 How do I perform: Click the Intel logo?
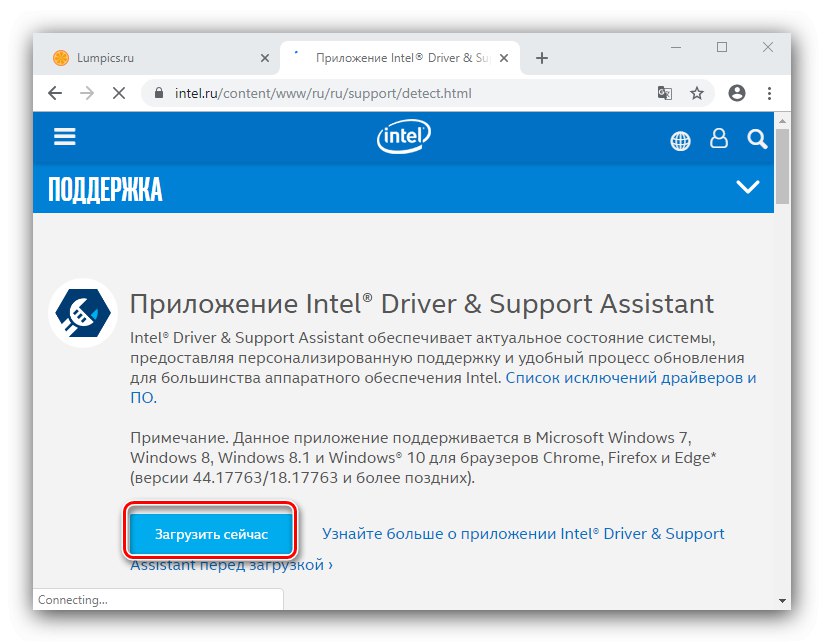pyautogui.click(x=403, y=138)
